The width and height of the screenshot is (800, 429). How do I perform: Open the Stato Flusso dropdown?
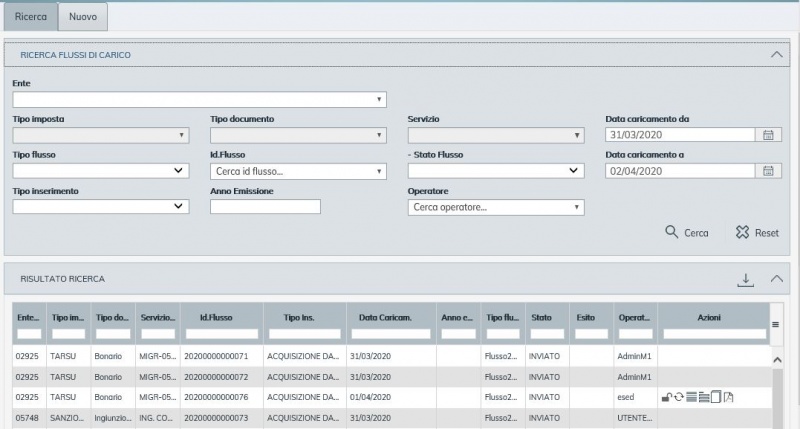click(x=495, y=171)
